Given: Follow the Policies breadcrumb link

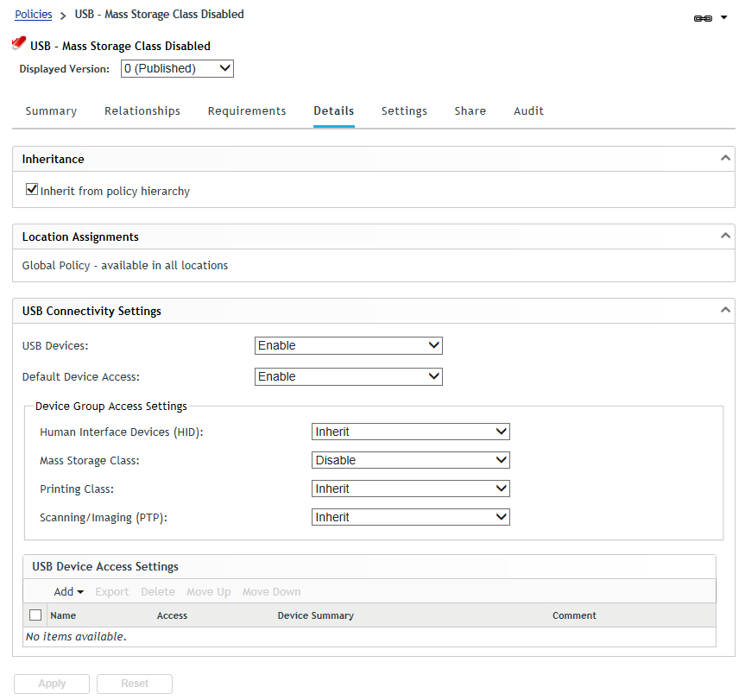Looking at the screenshot, I should [32, 14].
